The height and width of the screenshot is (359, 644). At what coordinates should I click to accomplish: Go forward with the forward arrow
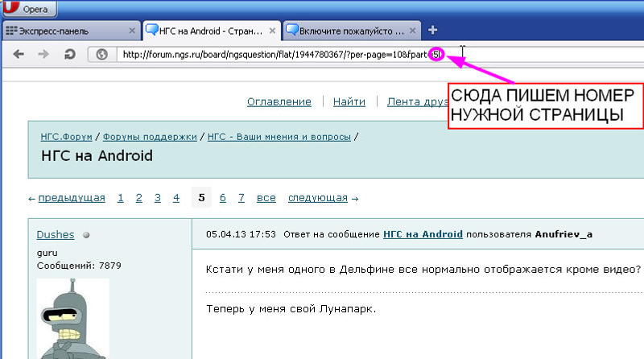(43, 54)
